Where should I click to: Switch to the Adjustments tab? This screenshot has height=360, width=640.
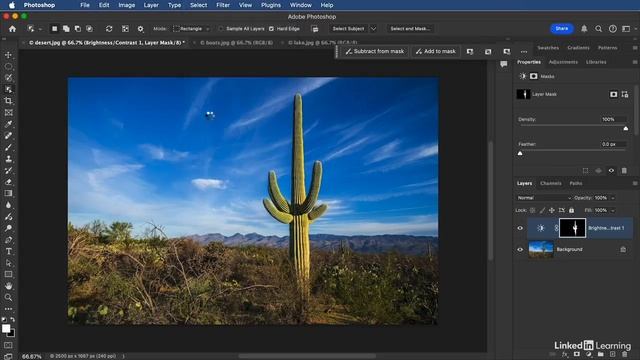tap(563, 62)
